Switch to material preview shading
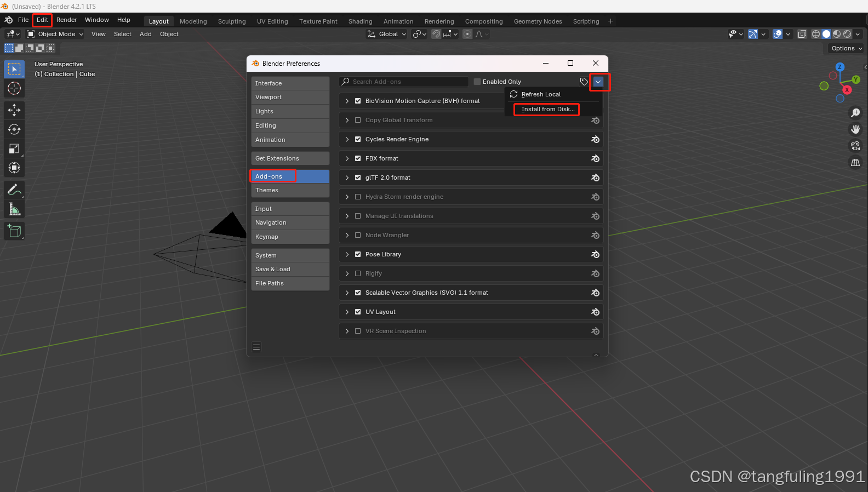868x492 pixels. (x=837, y=34)
